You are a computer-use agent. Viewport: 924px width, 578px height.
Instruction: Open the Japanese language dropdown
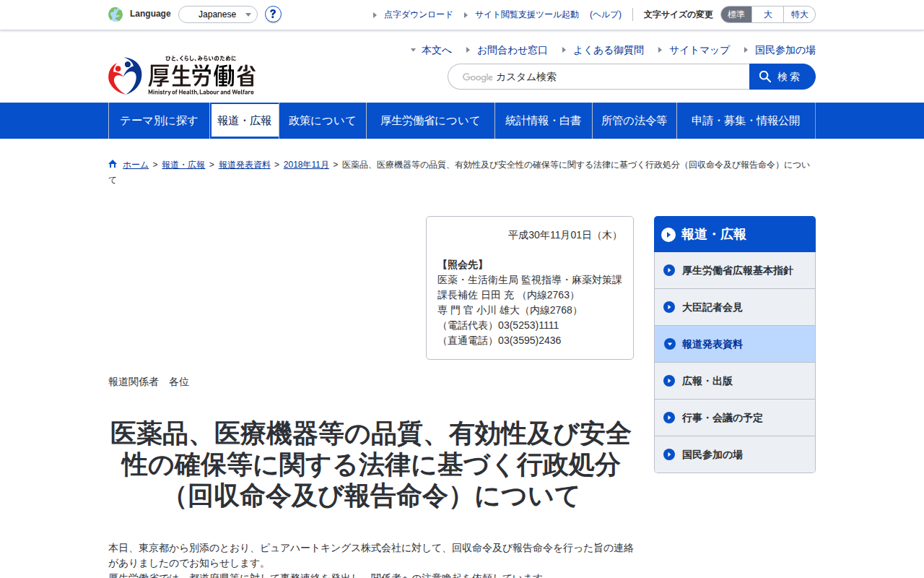(218, 14)
